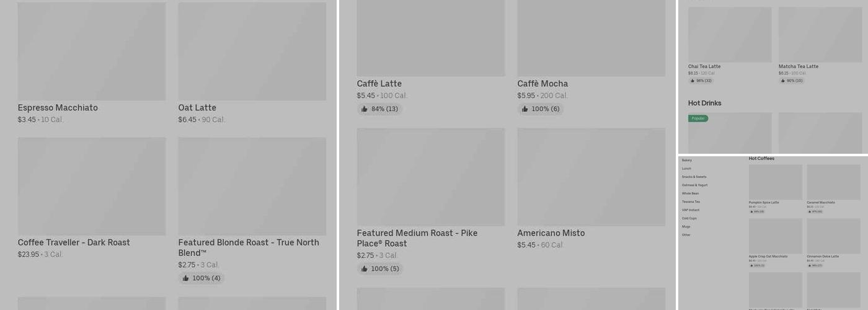Click the Pike Place Roast thumbs-up rating
Image resolution: width=868 pixels, height=310 pixels.
[379, 269]
